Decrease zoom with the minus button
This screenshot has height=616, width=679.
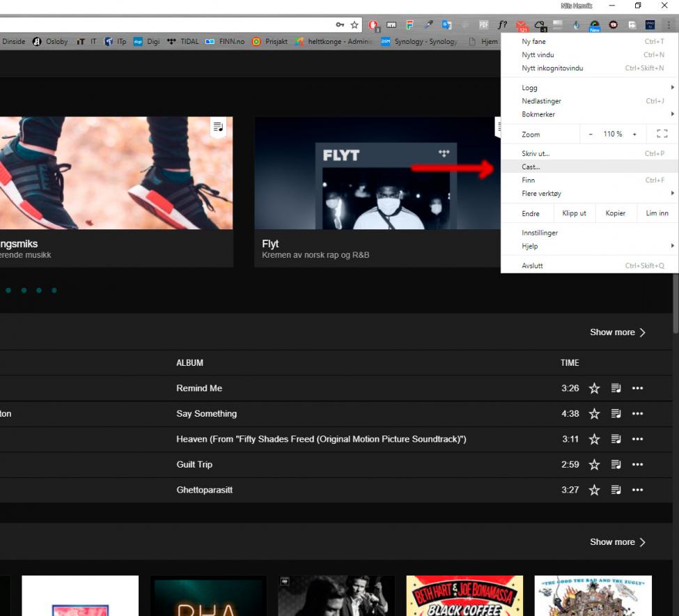click(x=591, y=134)
